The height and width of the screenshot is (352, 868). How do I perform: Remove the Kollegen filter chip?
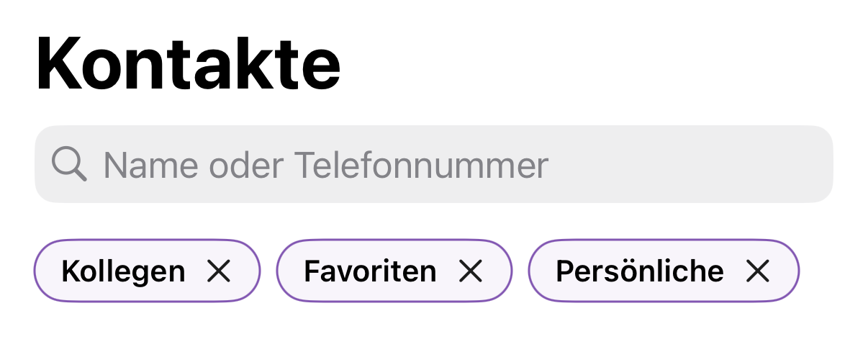pos(219,271)
